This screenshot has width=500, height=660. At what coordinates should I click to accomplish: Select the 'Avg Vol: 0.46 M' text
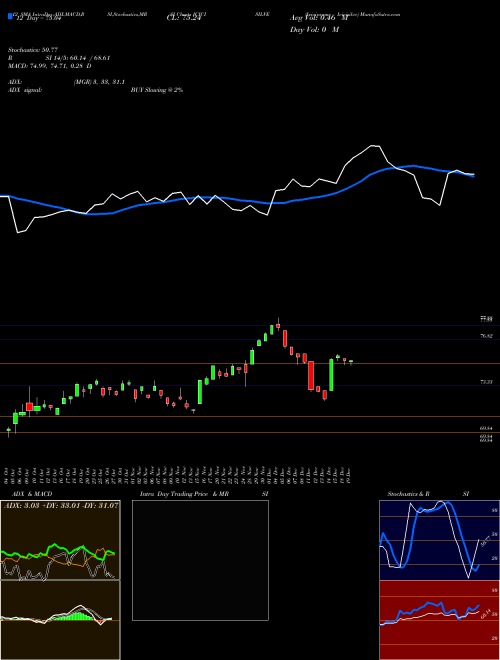(317, 18)
